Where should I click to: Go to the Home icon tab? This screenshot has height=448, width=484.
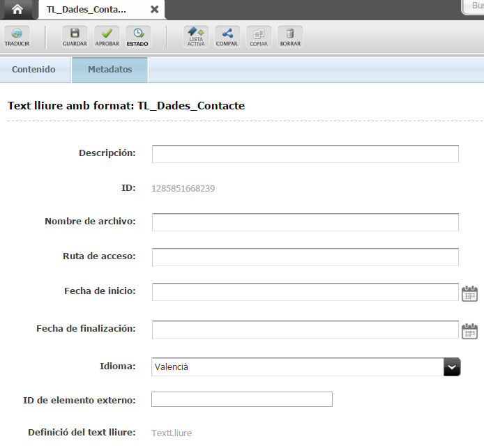point(17,9)
